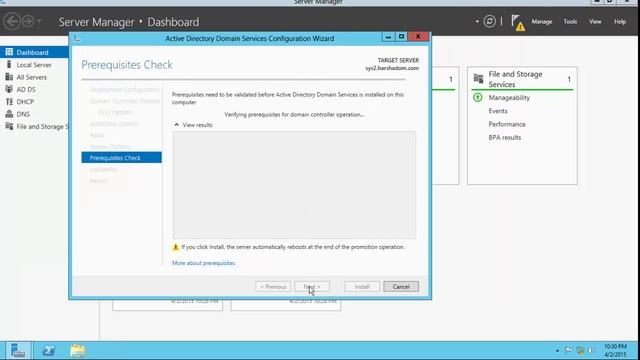Open PowerShell from the taskbar
Screen dimensions: 640x360
[x=49, y=351]
